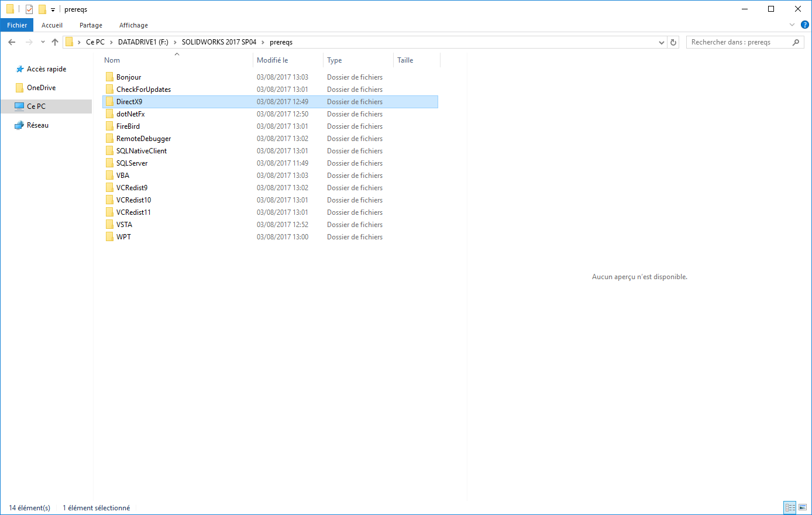Select the VCRedist11 folder icon

pyautogui.click(x=109, y=212)
